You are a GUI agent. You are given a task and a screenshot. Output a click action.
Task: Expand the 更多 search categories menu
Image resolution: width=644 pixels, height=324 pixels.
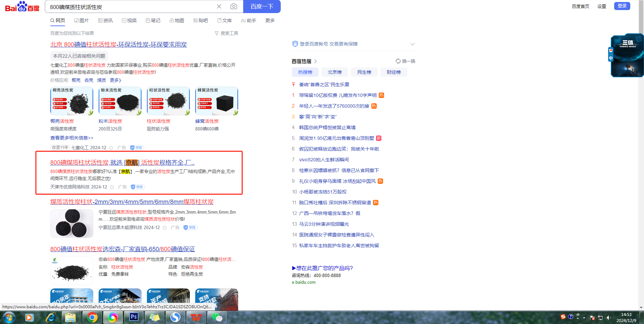click(270, 20)
